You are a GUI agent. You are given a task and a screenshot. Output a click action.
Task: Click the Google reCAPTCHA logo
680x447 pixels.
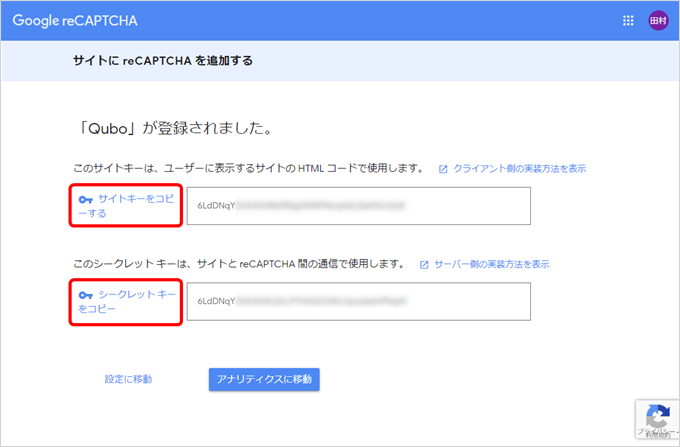[x=75, y=20]
